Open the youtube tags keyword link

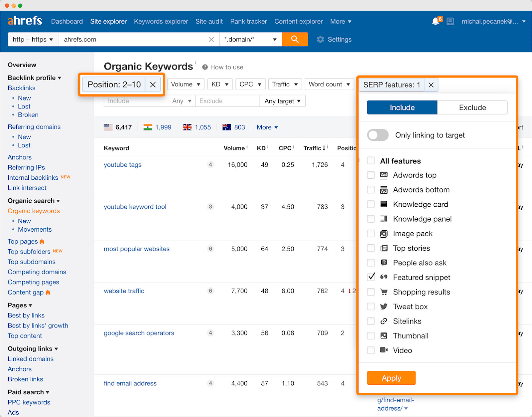coord(122,164)
